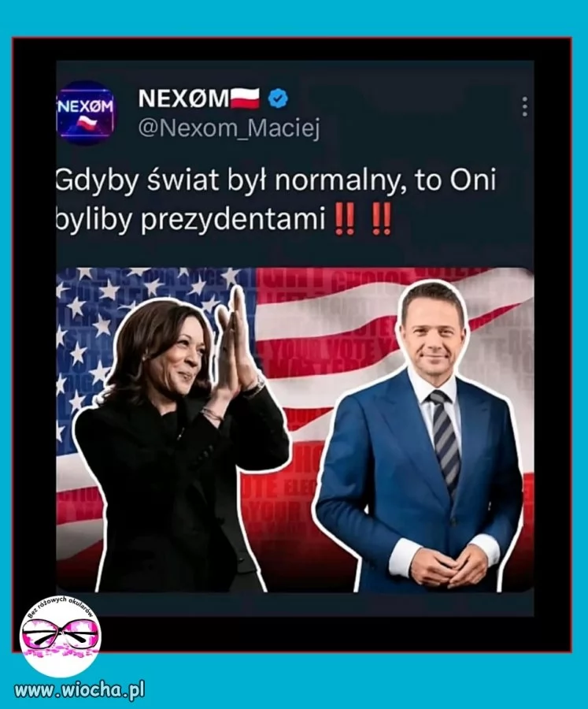Open the www.wiocha.pl watermark link
The width and height of the screenshot is (588, 709).
[x=80, y=690]
